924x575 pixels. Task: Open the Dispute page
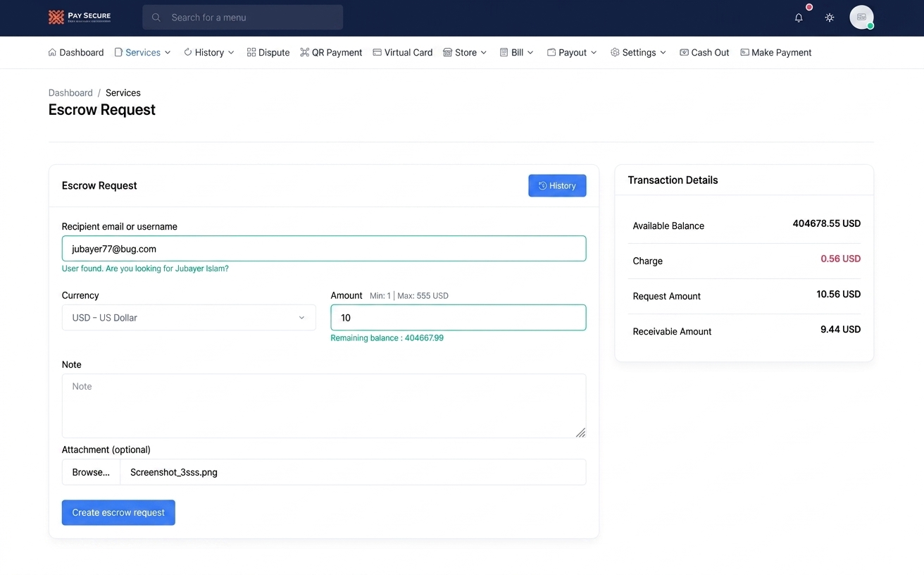(x=268, y=52)
